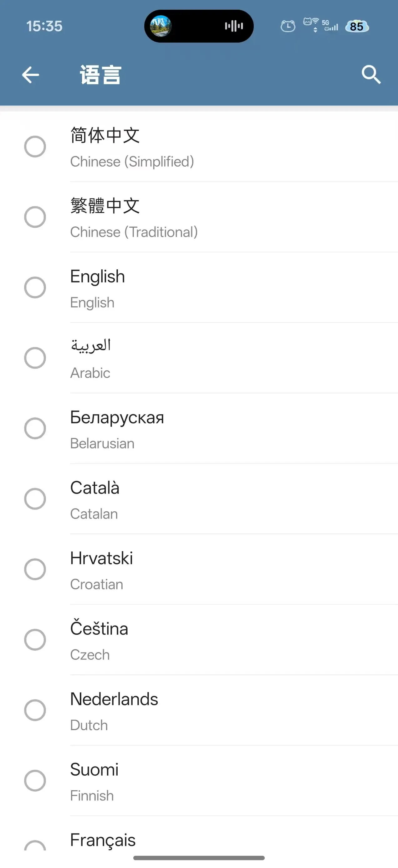
Task: Tap the home gesture bar at bottom
Action: pyautogui.click(x=199, y=858)
